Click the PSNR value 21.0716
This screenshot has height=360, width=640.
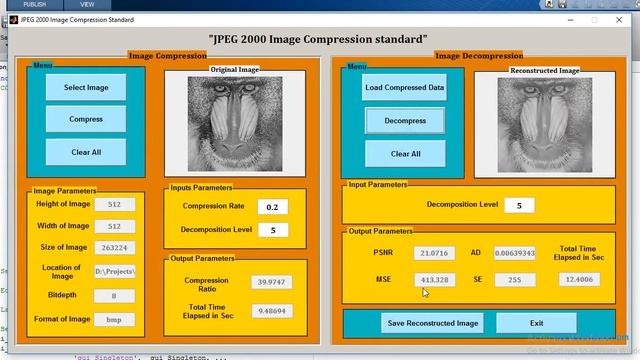434,253
